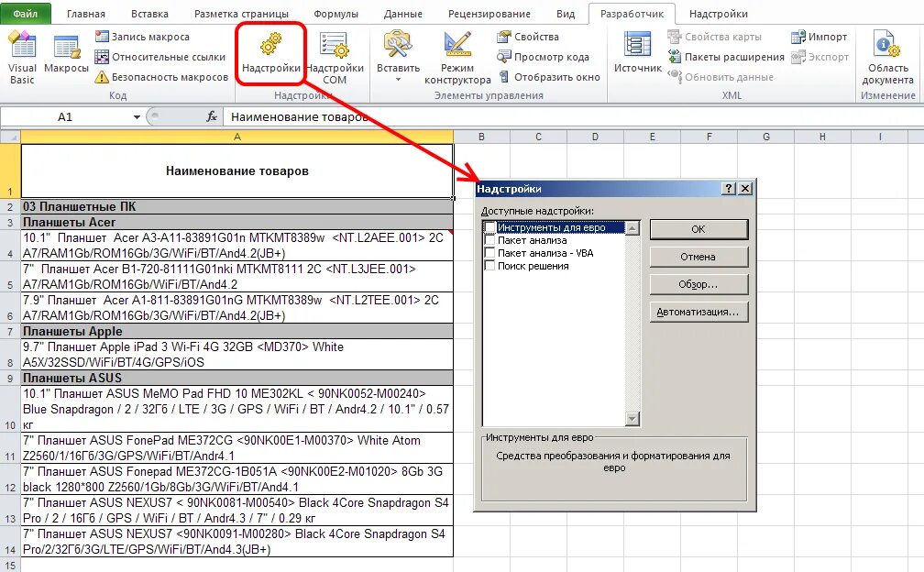Expand the Вставить dropdown arrow
Screen dimensions: 924x572
pos(399,80)
